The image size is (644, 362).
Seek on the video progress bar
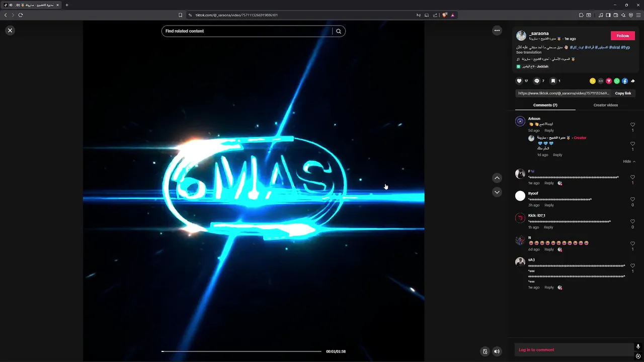click(242, 351)
